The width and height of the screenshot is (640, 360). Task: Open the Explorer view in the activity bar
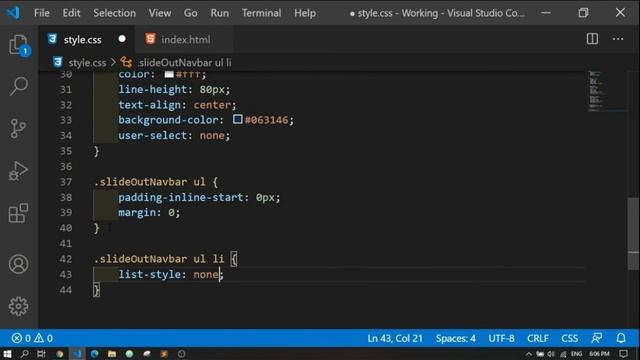tap(19, 44)
